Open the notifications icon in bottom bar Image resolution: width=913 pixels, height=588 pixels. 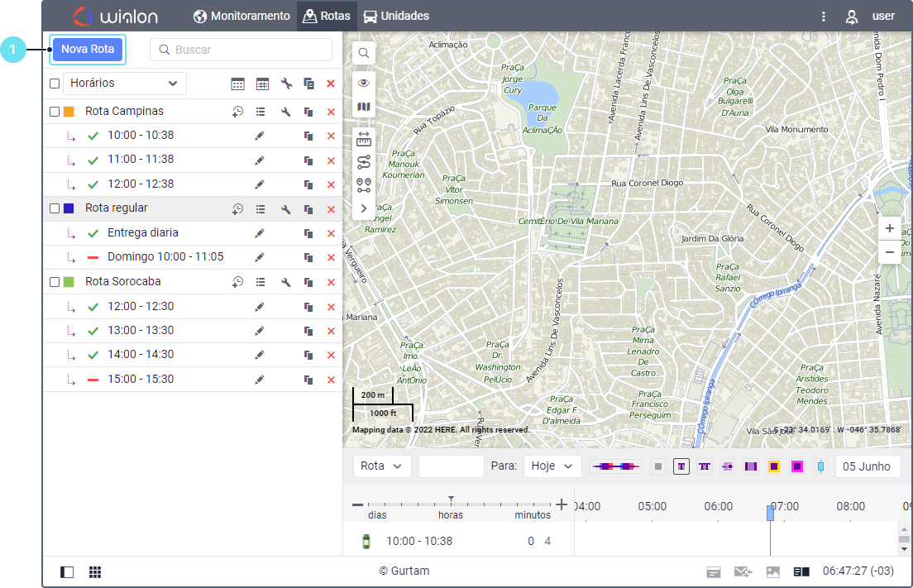[713, 572]
